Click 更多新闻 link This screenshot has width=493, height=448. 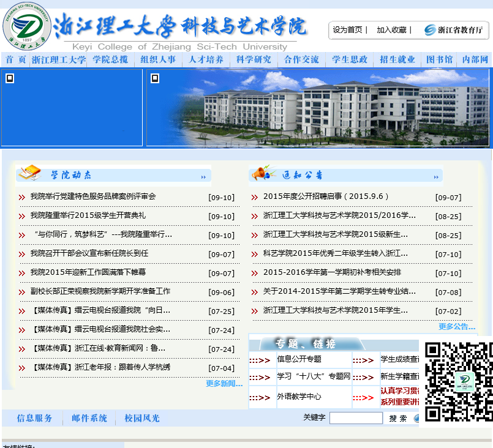(x=224, y=384)
